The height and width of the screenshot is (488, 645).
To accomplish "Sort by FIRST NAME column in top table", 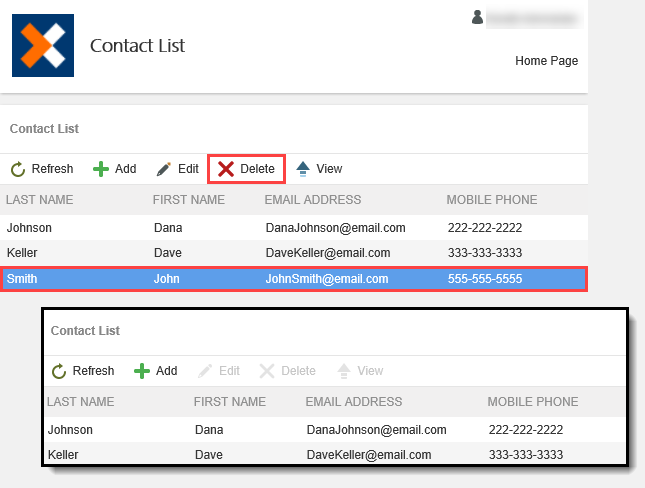I will 188,200.
